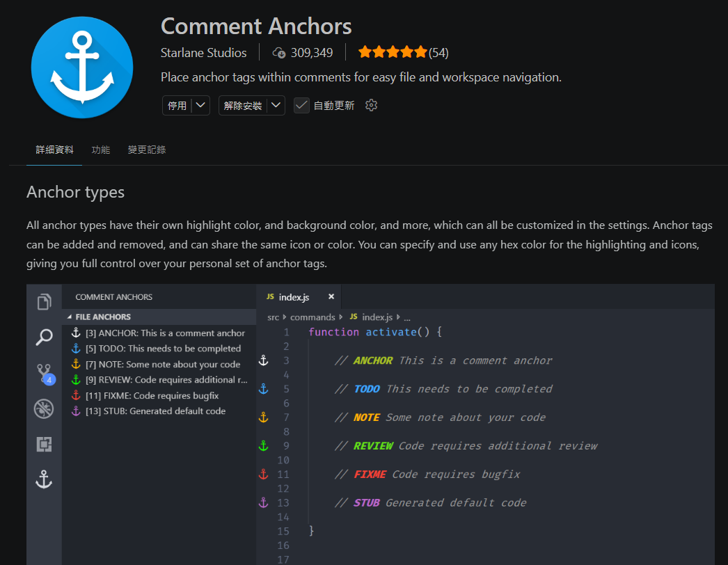Select the [9] REVIEW tree entry
Screen dimensions: 728x565
point(158,380)
